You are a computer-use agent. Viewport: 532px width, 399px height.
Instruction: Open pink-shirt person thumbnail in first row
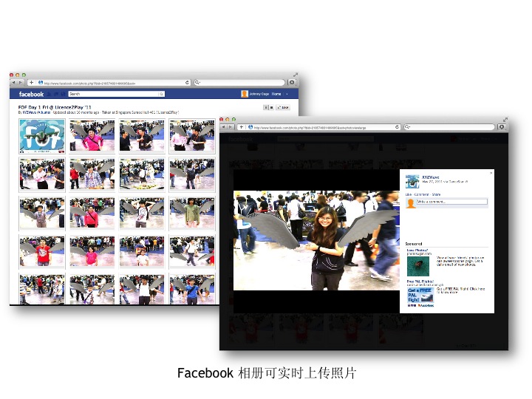(x=92, y=136)
